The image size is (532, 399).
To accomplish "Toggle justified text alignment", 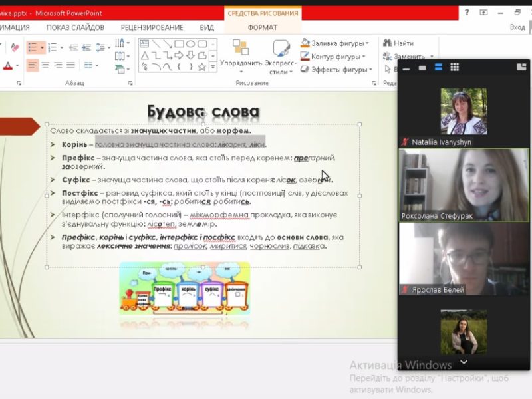I will pos(70,65).
